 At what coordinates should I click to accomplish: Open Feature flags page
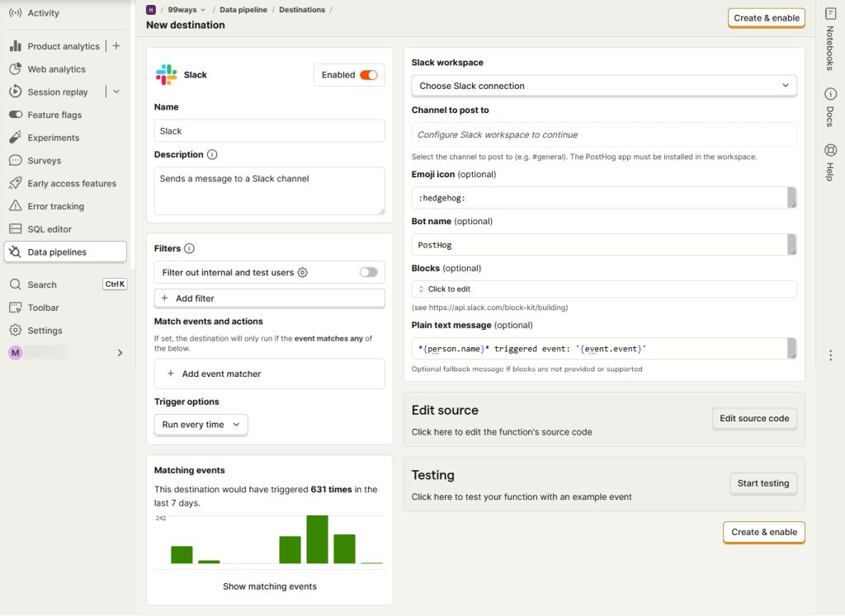click(54, 115)
